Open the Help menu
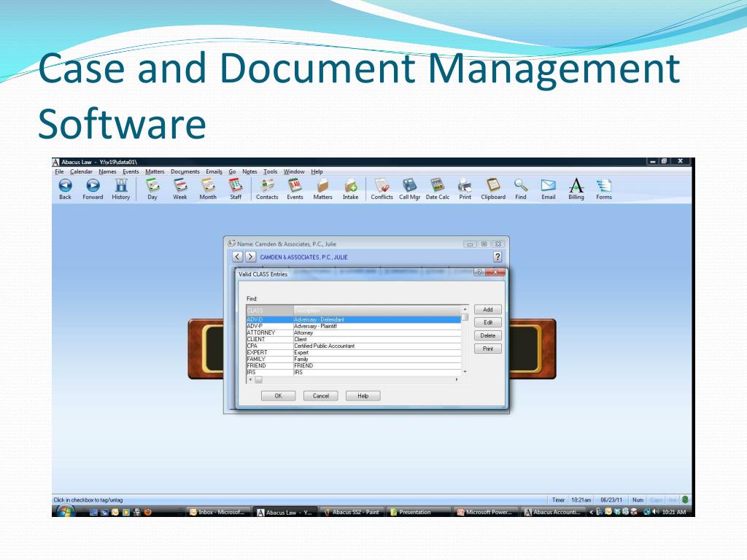 pos(317,171)
